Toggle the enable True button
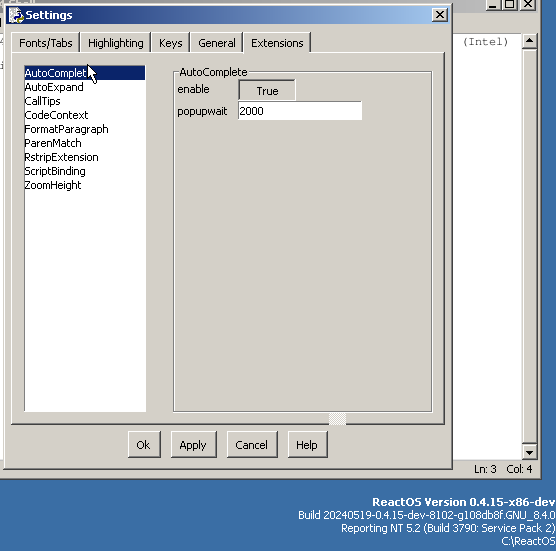556x551 pixels. pos(267,90)
